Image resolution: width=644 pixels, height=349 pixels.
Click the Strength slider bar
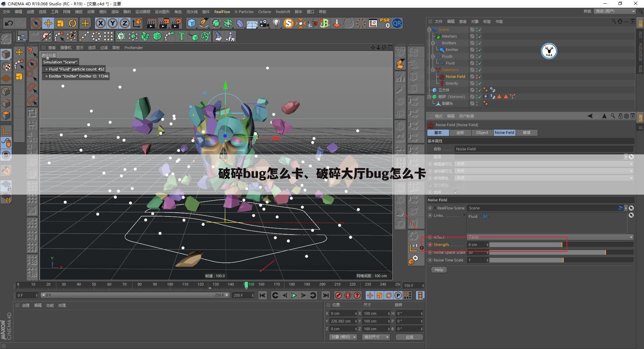561,245
